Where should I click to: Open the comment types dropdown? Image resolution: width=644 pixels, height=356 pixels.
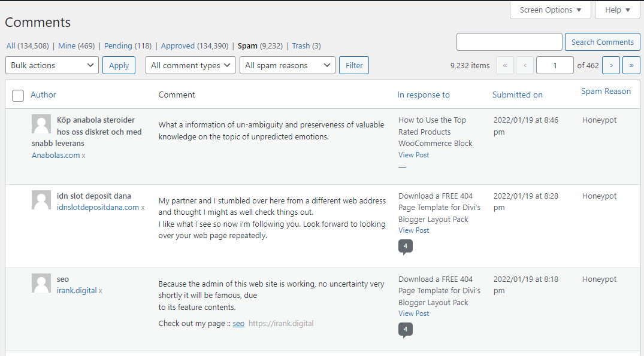click(x=190, y=65)
